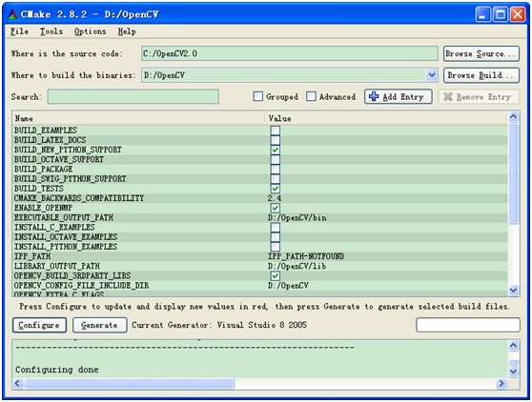Click the Add Entry button label
532x402 pixels.
coord(403,97)
